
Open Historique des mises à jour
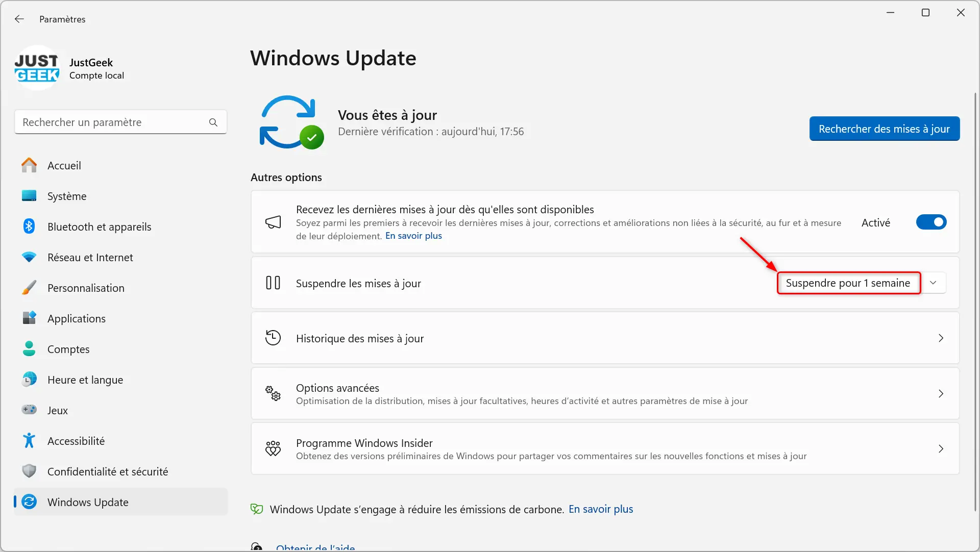[605, 338]
